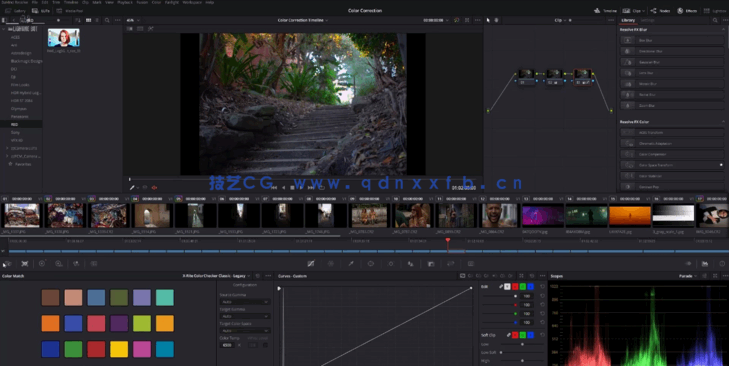
Task: Toggle luminance Y channel curve editing
Action: click(507, 286)
